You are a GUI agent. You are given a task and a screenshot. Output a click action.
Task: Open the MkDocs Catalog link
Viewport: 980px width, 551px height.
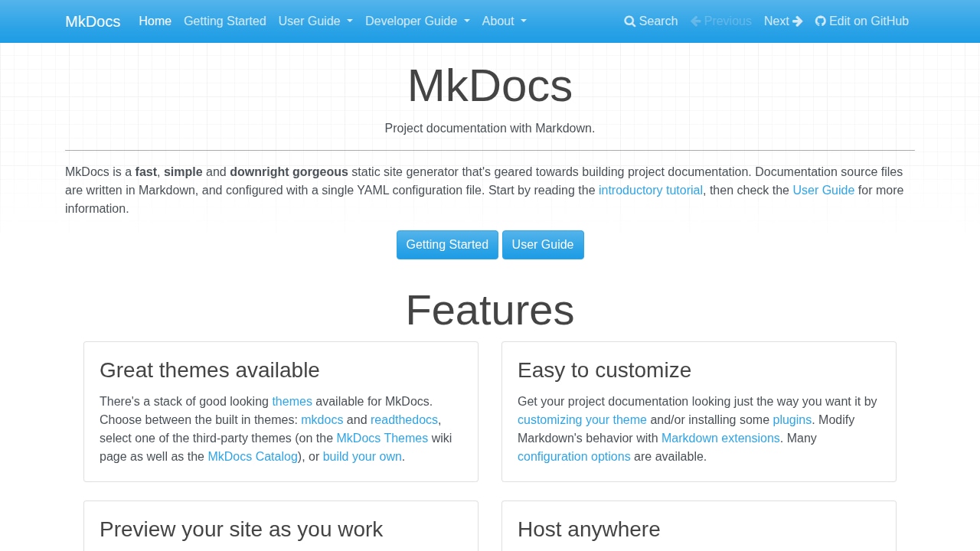point(253,457)
